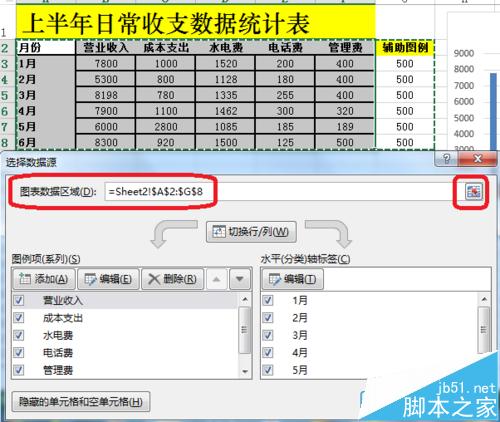Edit selected series with 编辑(E)
Screen dimensions: 500x422
(108, 279)
